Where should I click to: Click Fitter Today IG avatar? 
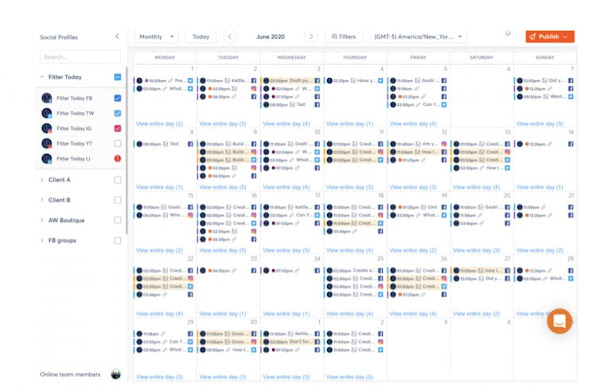pos(47,128)
